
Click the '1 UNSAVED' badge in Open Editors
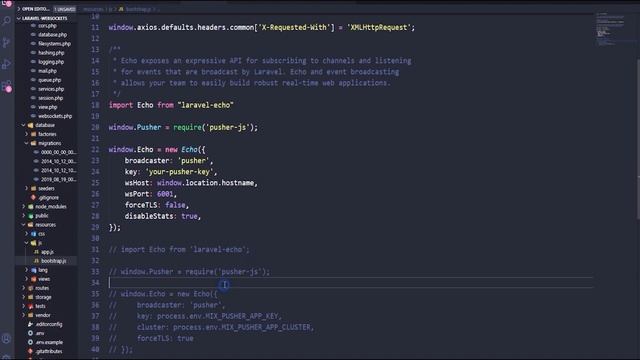pos(64,9)
